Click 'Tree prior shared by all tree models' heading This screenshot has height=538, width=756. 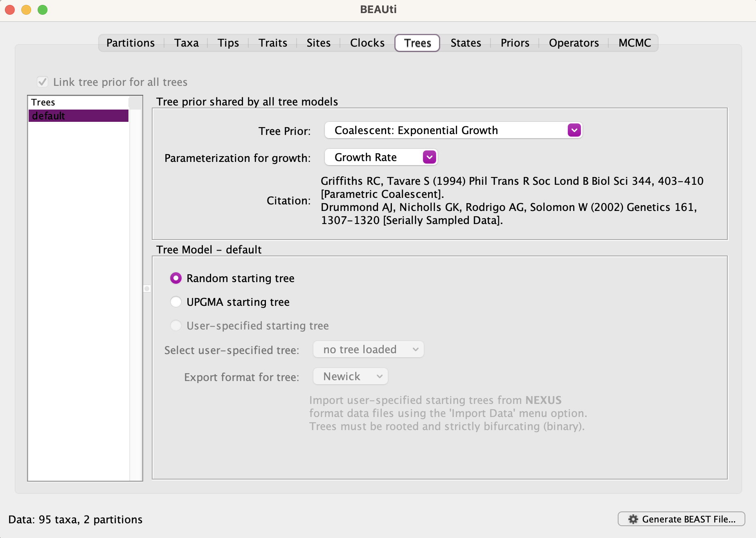pyautogui.click(x=247, y=102)
